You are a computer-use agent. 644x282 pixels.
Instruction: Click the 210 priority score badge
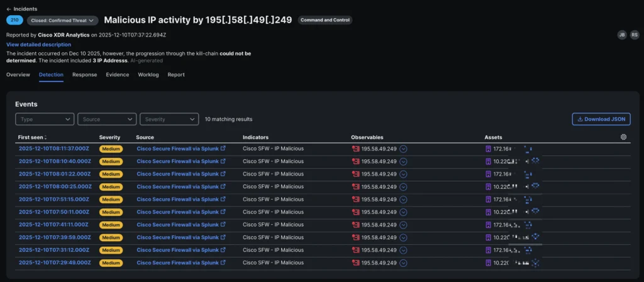tap(15, 20)
